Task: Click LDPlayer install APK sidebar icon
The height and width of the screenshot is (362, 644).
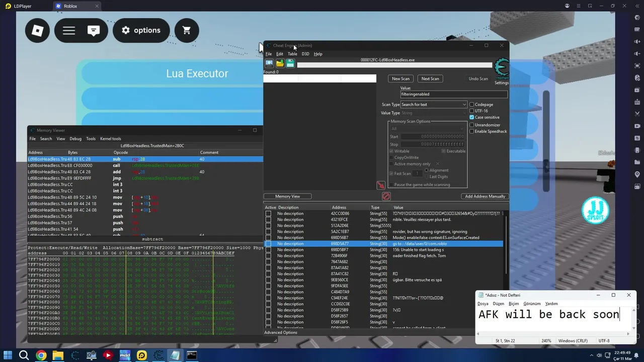Action: (x=637, y=102)
